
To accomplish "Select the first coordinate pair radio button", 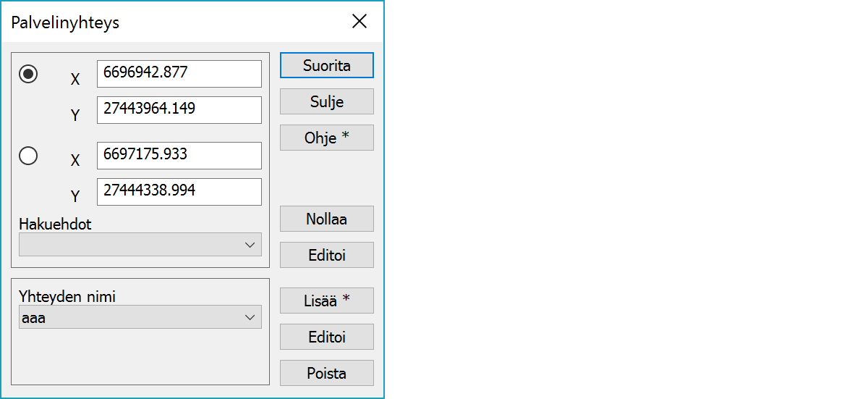I will point(28,74).
